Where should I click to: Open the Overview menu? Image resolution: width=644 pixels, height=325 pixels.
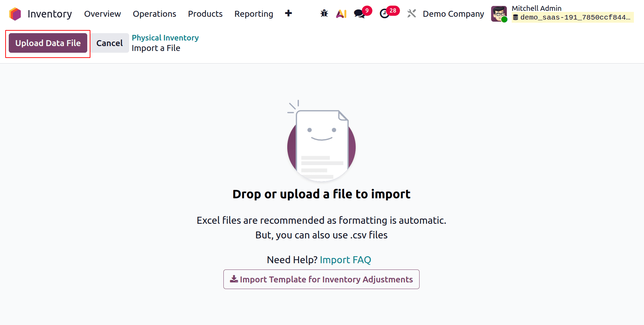pos(102,14)
